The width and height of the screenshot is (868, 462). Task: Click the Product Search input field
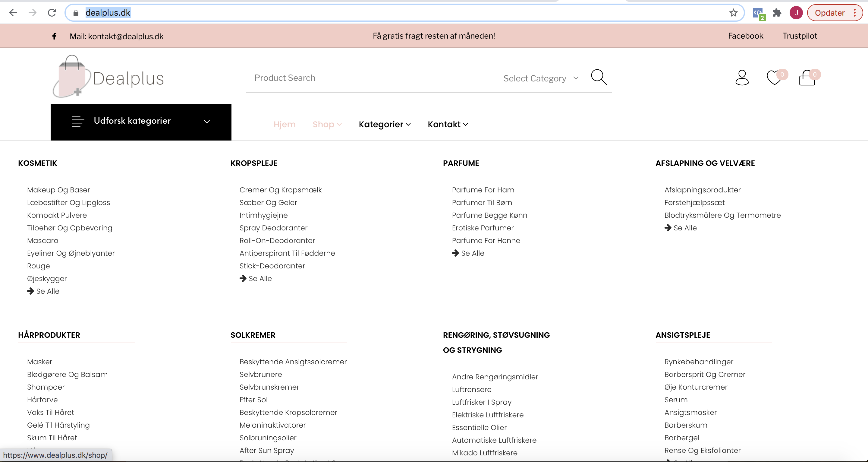[x=371, y=78]
